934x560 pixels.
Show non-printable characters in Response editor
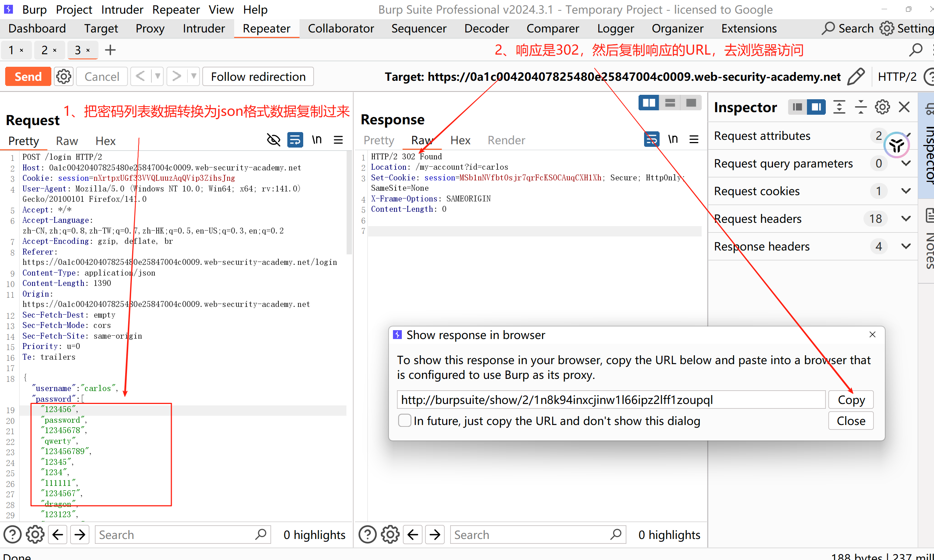673,139
